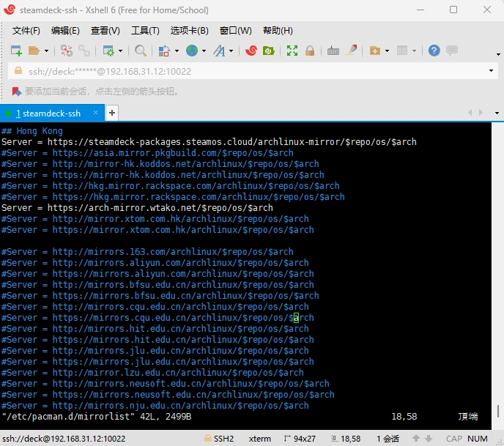Click the tab scroll left arrow
504x446 pixels.
coord(470,112)
